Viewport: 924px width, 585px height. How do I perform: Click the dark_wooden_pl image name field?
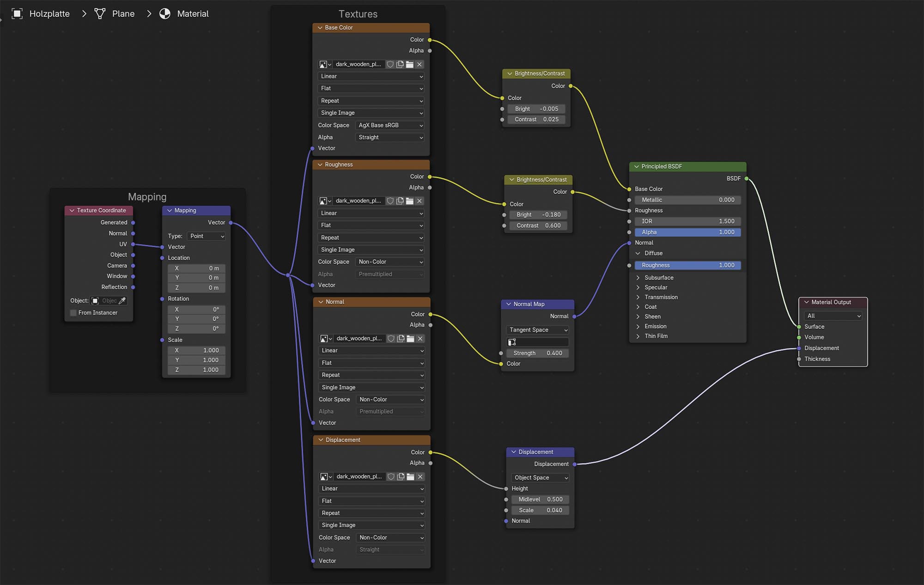pos(359,64)
